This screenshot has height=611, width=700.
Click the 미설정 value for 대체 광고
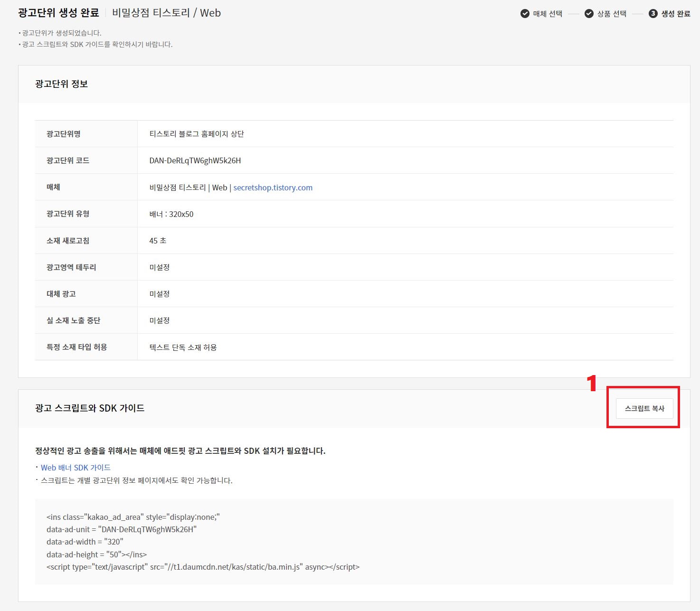[x=160, y=294]
